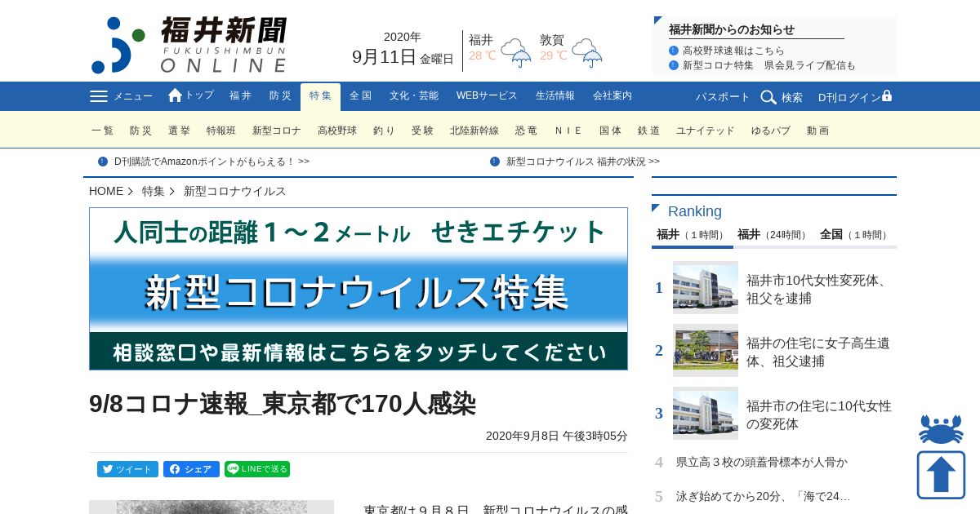980x514 pixels.
Task: Select ranking tab 福井（1時間）
Action: coord(692,235)
